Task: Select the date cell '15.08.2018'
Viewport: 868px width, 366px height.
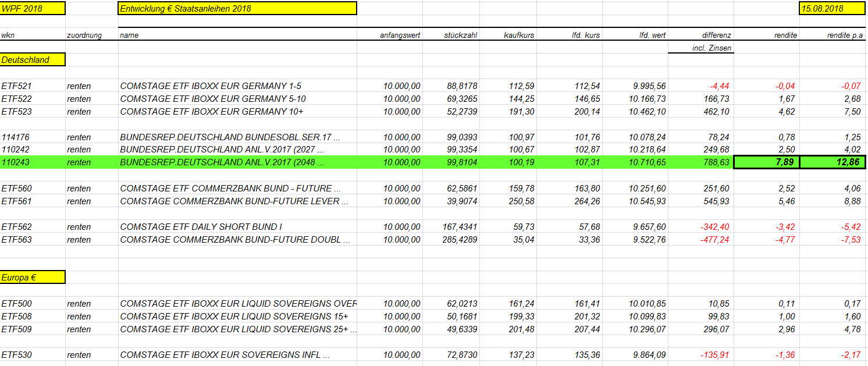Action: coord(832,9)
